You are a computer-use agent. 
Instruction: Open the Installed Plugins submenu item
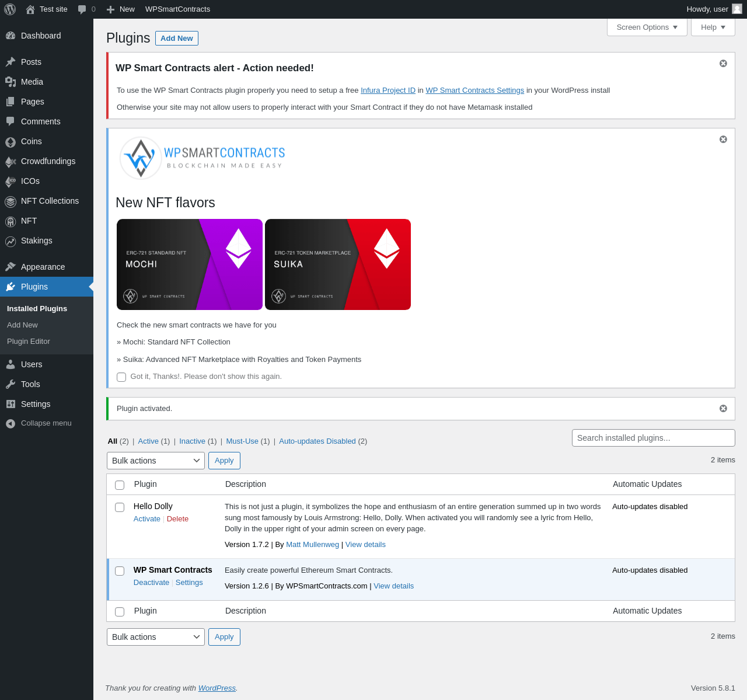[37, 308]
